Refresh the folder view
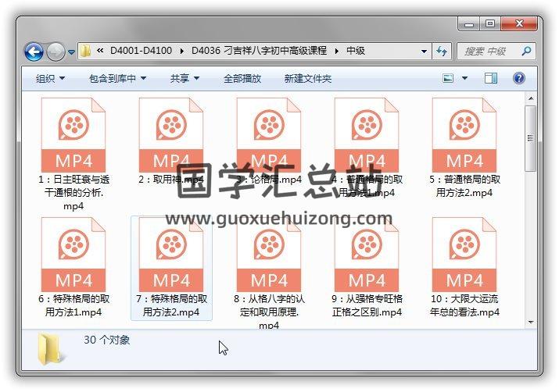Viewport: 559px width, 392px height. click(x=442, y=52)
